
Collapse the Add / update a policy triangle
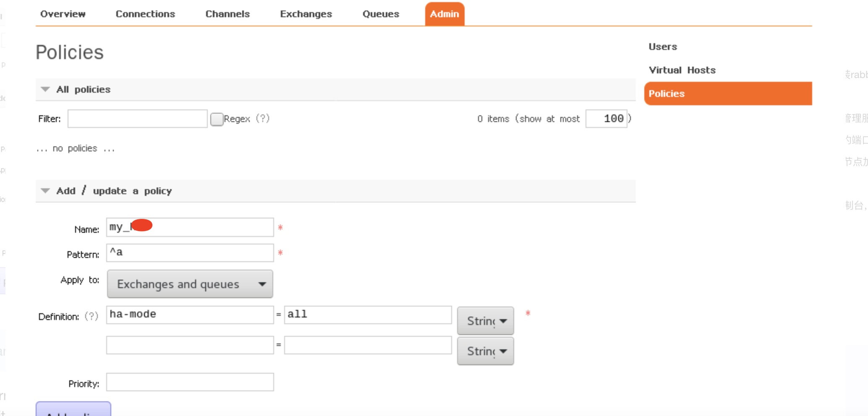point(45,190)
